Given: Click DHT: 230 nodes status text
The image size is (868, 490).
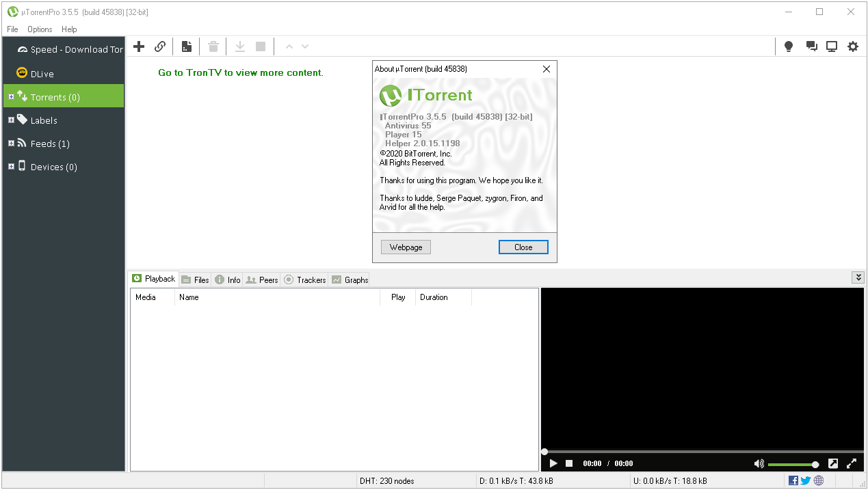Looking at the screenshot, I should click(x=387, y=481).
